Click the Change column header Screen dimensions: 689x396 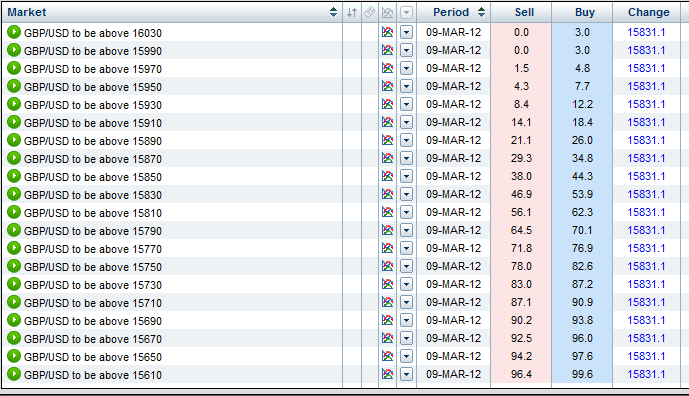tap(649, 12)
